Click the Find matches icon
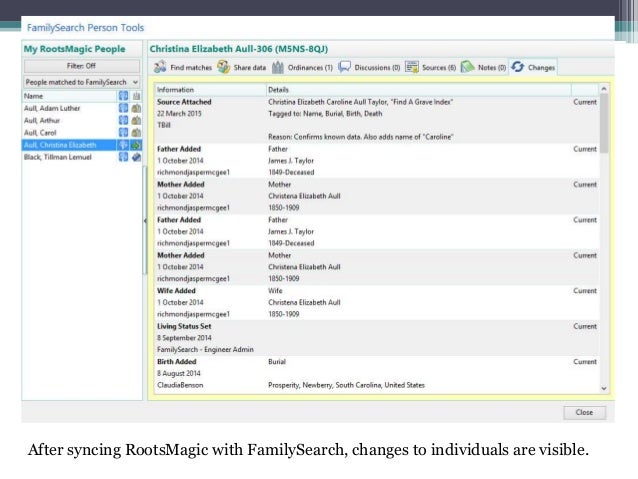 pyautogui.click(x=160, y=67)
